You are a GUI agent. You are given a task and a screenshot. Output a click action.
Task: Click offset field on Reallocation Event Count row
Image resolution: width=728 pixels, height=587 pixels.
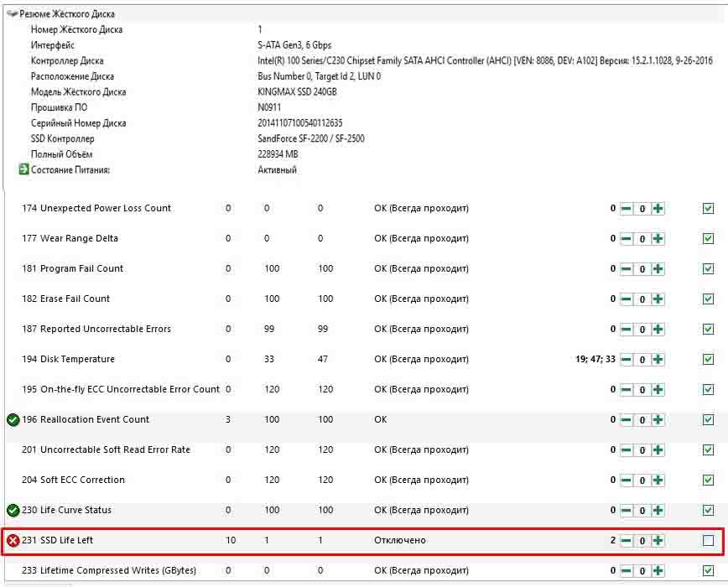tap(642, 420)
